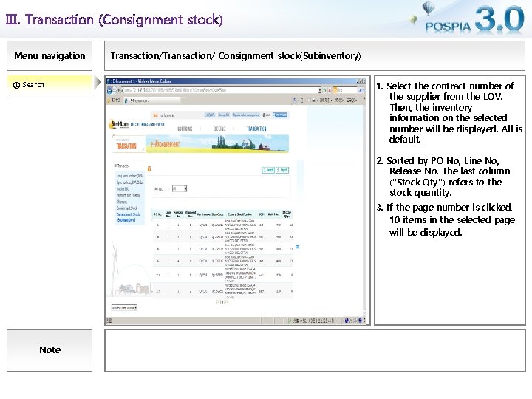Viewport: 532px width, 399px height.
Task: Click the home icon in the IE command bar
Action: pyautogui.click(x=295, y=100)
